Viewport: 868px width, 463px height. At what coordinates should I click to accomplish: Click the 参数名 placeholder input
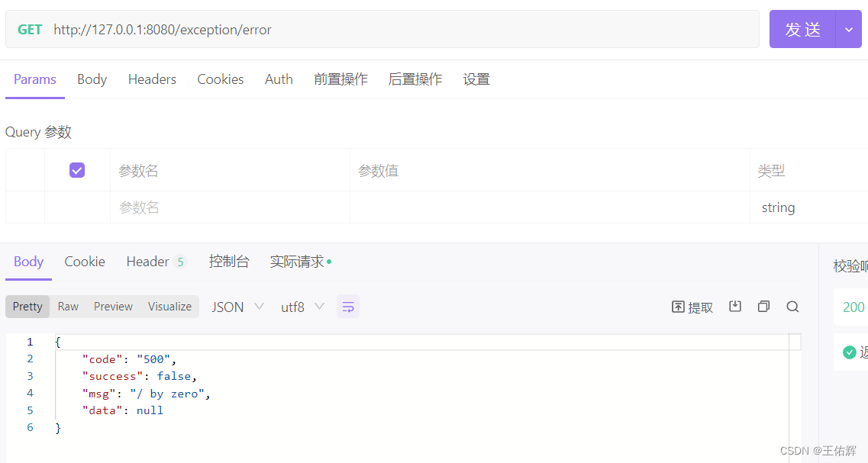tap(230, 207)
